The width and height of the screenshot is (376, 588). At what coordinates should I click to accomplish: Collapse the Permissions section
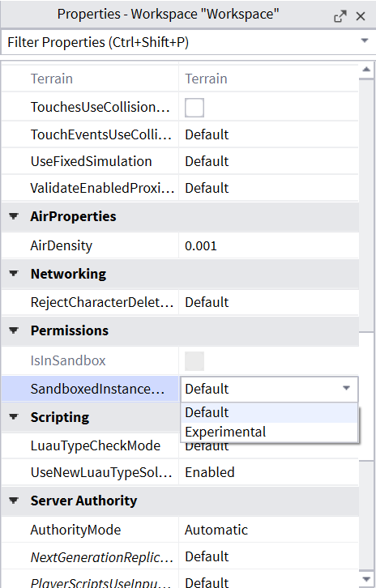pos(14,330)
